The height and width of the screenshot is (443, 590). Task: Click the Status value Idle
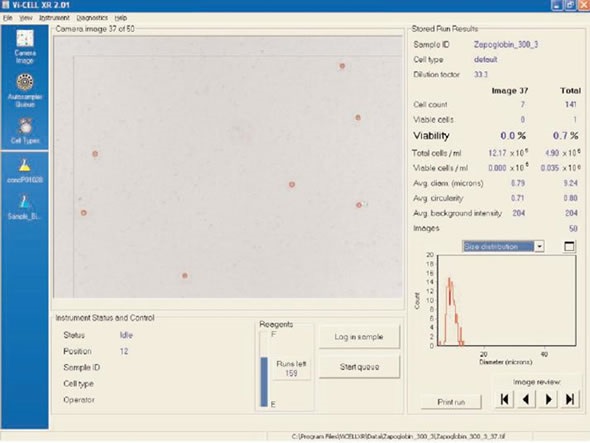click(126, 335)
